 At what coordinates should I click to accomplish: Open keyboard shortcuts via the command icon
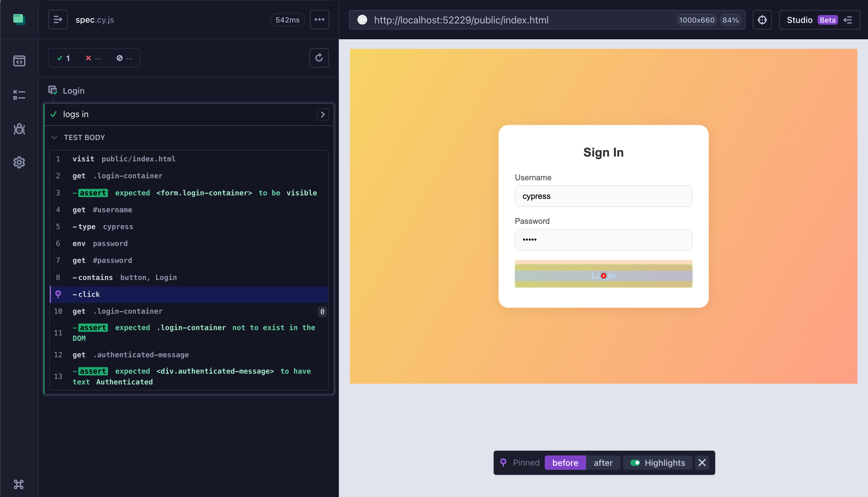pyautogui.click(x=19, y=484)
